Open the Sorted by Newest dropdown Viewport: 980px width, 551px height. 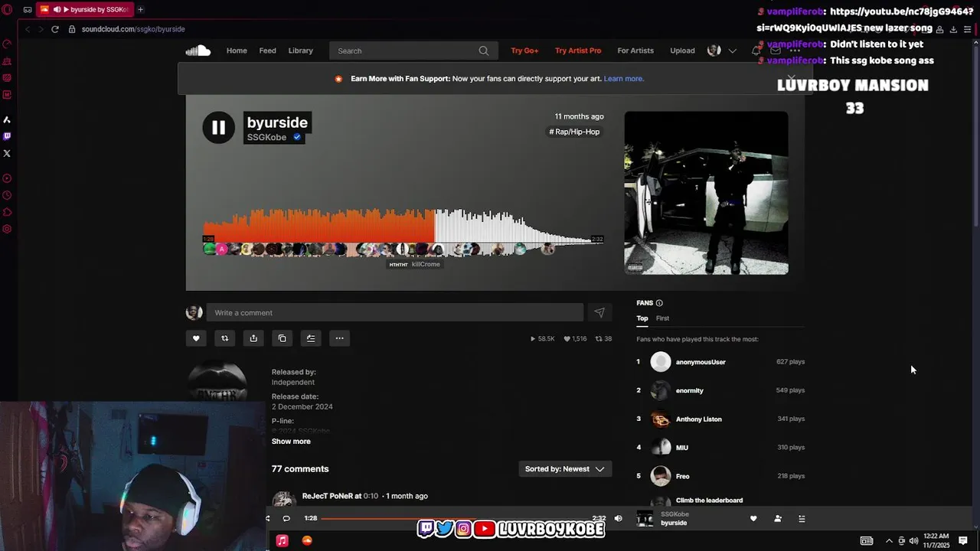click(565, 469)
